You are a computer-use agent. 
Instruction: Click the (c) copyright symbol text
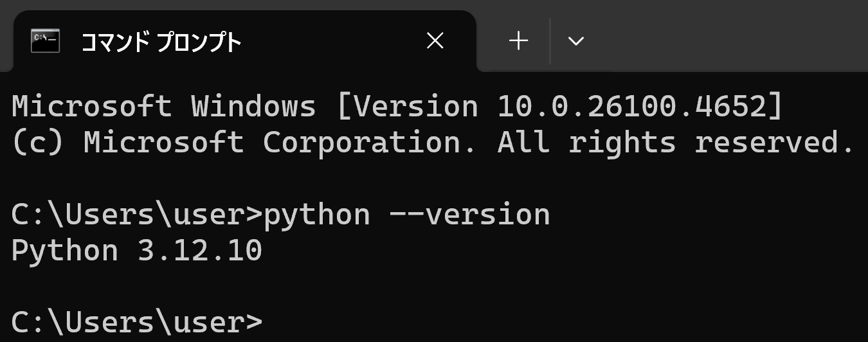coord(37,143)
